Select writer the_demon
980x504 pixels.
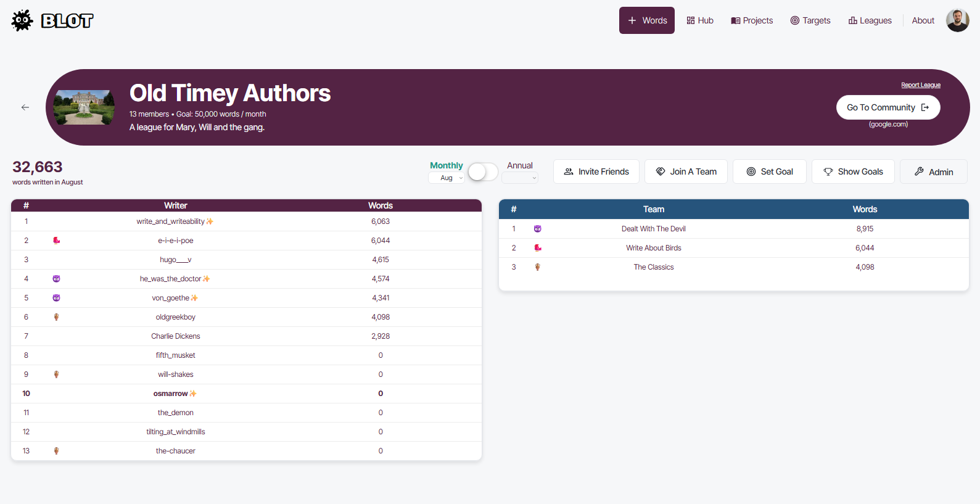(x=176, y=413)
